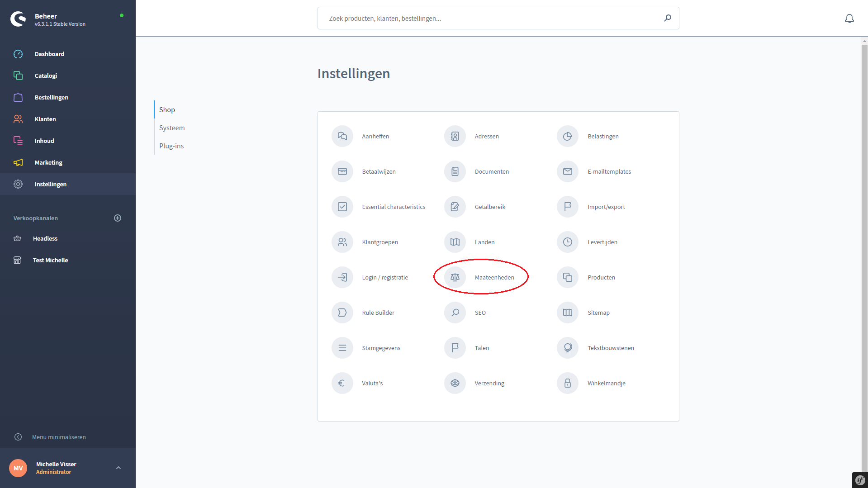Open Dashboard from the sidebar

pyautogui.click(x=49, y=54)
